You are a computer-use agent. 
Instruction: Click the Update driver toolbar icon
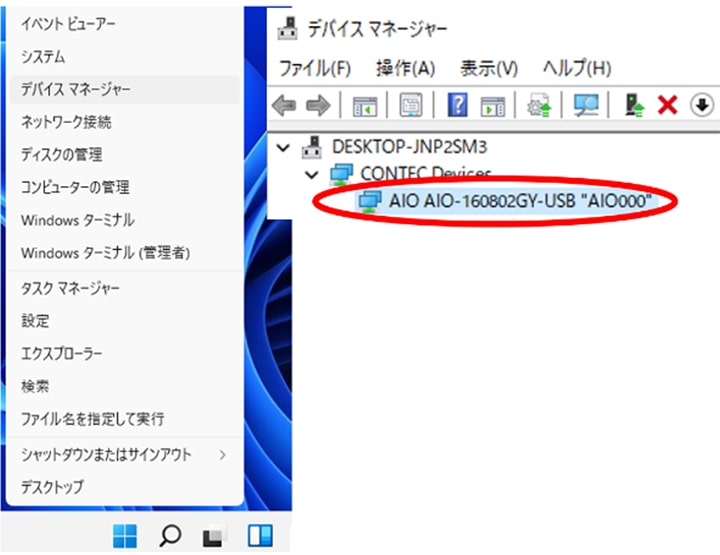(x=539, y=105)
